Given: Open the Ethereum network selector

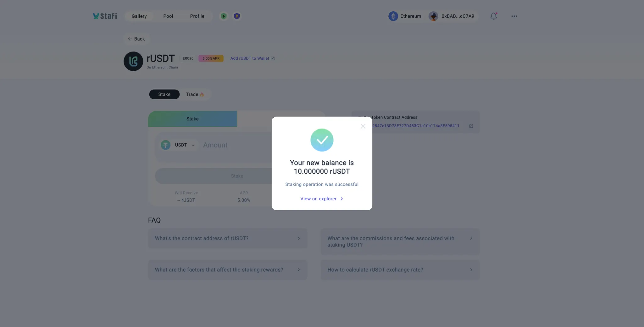Looking at the screenshot, I should 405,16.
